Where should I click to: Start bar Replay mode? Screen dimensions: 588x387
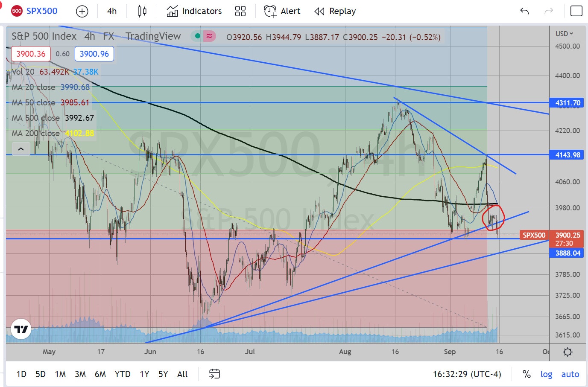(335, 11)
